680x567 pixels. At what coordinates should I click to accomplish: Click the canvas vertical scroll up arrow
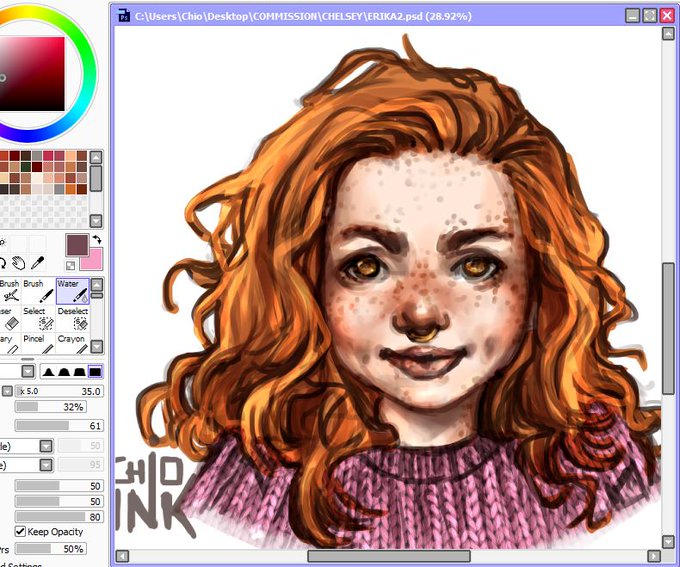pyautogui.click(x=668, y=33)
